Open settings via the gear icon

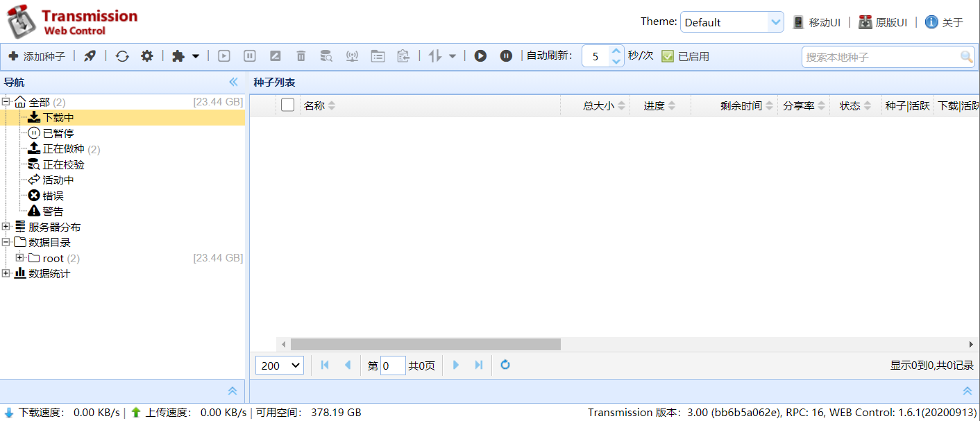click(x=147, y=56)
